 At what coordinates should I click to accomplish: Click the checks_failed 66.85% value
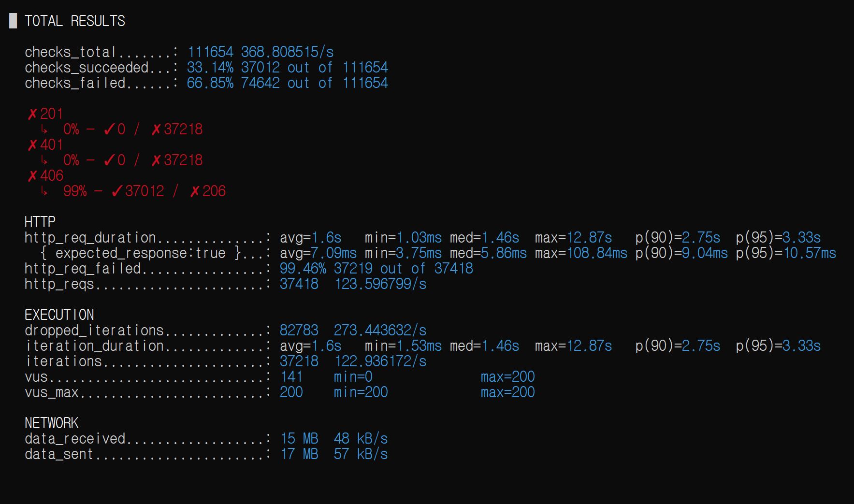click(x=210, y=83)
